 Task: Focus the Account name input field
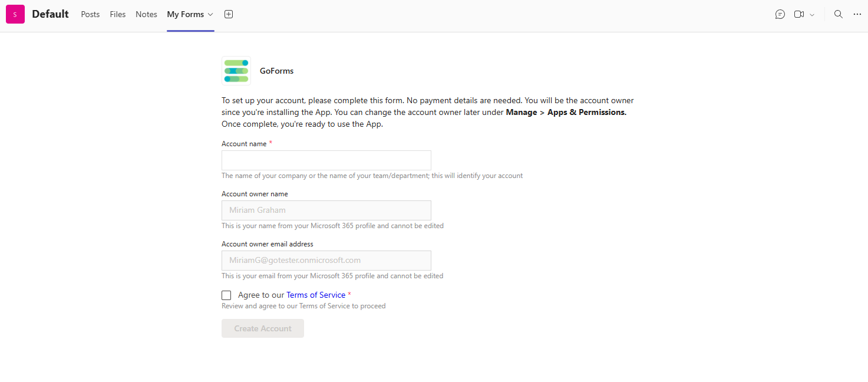pyautogui.click(x=326, y=160)
